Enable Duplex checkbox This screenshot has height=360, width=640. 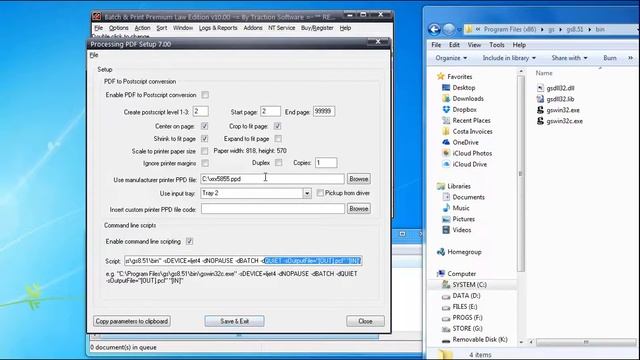[278, 163]
